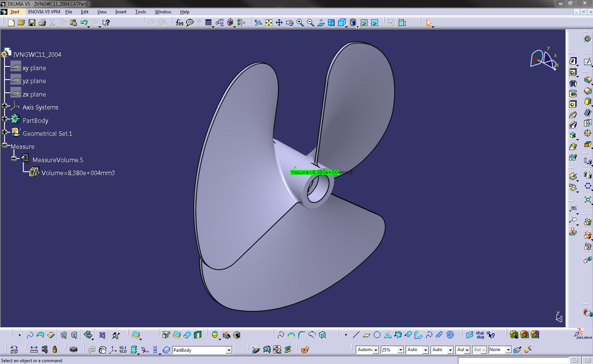
Task: Open the File menu
Action: (x=69, y=12)
